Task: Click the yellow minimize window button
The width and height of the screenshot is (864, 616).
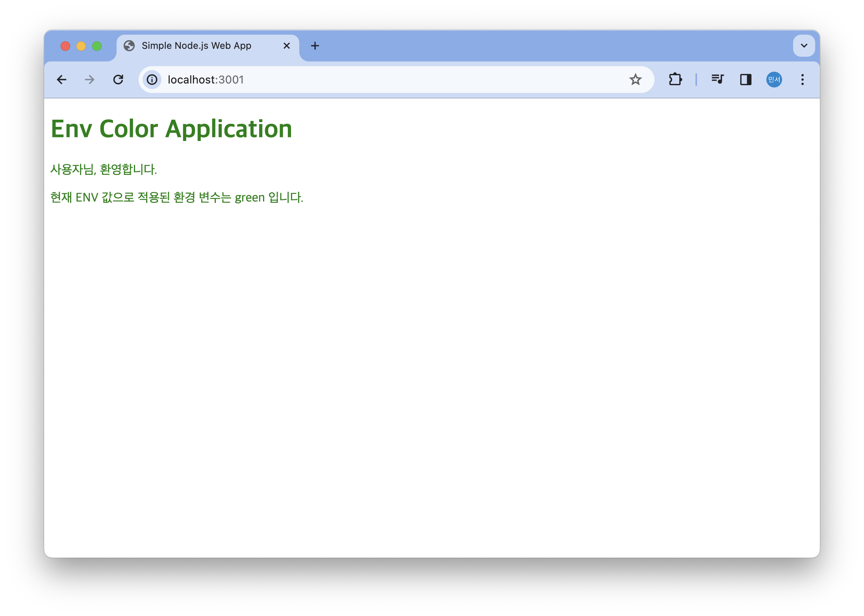Action: coord(81,46)
